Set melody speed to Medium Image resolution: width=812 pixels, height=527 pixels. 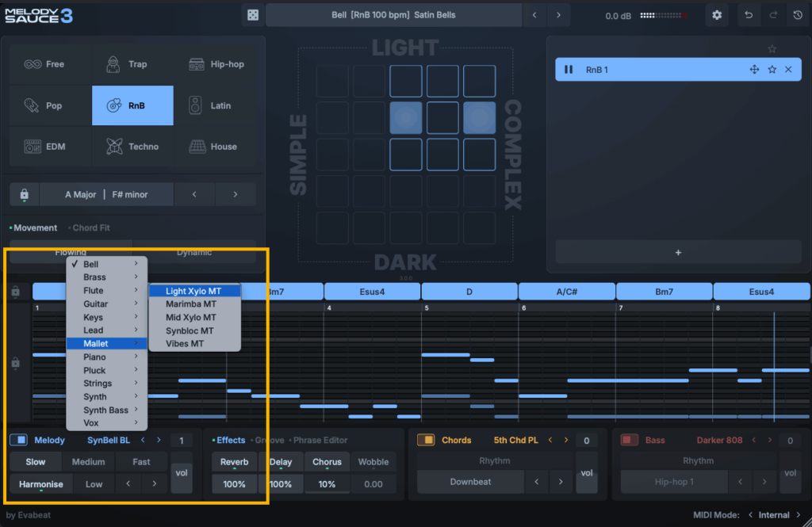[x=89, y=462]
